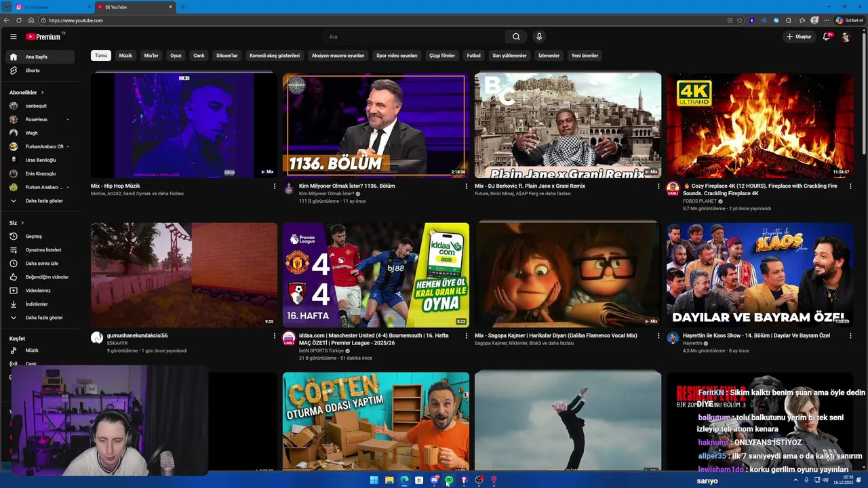Open Oynatma listeleri playlists
The height and width of the screenshot is (488, 868).
[x=41, y=250]
